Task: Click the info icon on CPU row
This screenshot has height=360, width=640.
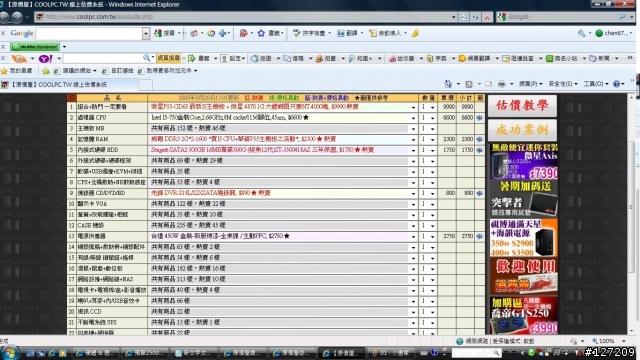Action: click(480, 118)
